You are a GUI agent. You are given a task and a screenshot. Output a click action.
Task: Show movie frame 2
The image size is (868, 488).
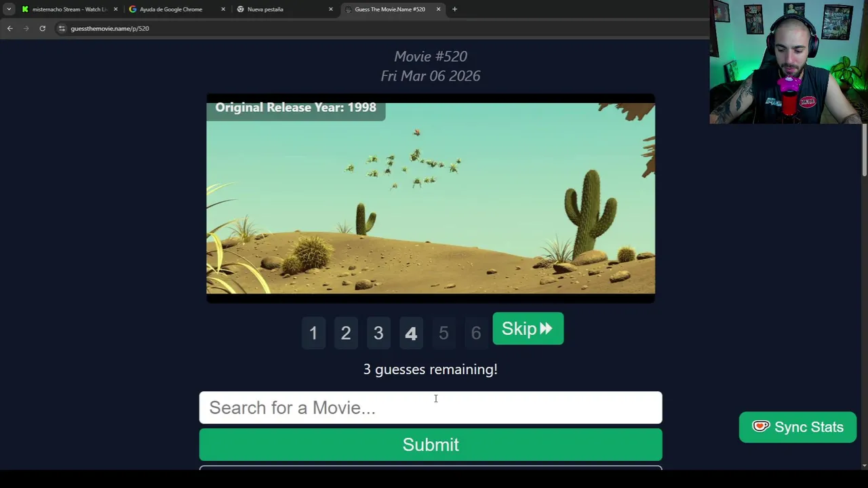[x=346, y=333]
